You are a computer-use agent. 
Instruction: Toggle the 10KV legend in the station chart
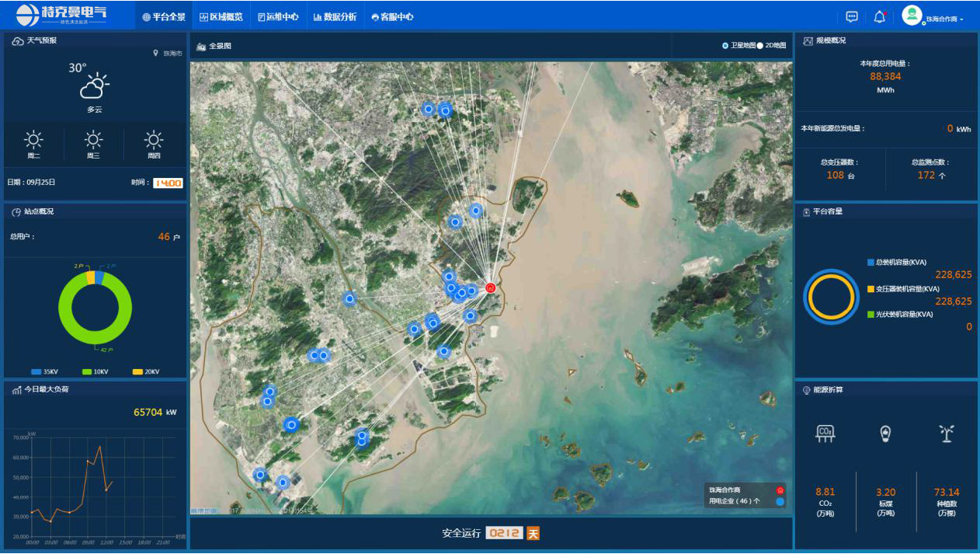click(x=95, y=372)
